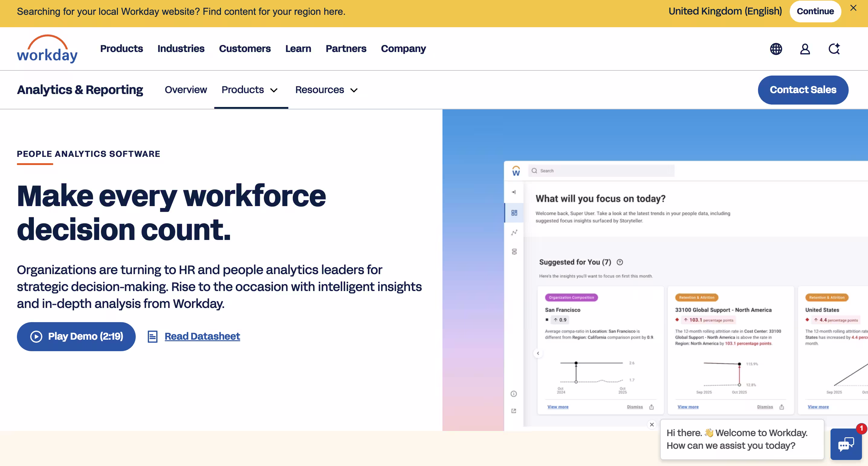This screenshot has width=868, height=466.
Task: Open the Read Datasheet link
Action: tap(202, 336)
